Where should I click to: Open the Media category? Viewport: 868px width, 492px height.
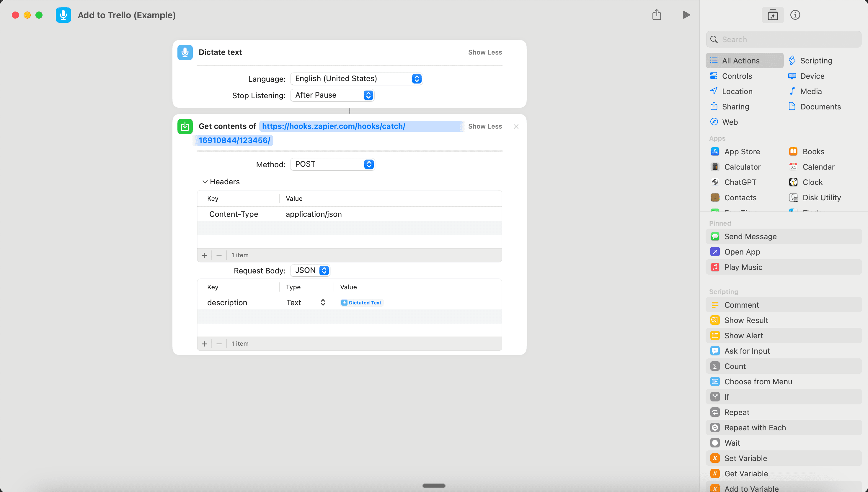point(805,91)
